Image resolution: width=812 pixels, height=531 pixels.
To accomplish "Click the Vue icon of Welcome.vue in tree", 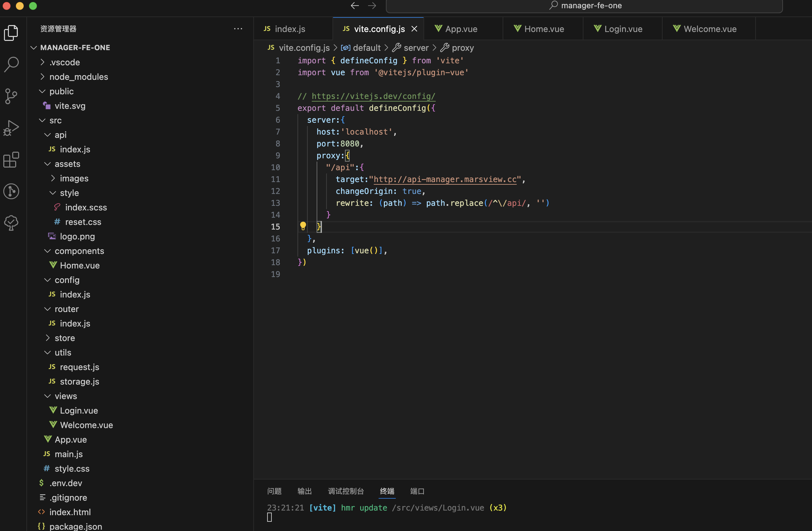I will tap(53, 424).
